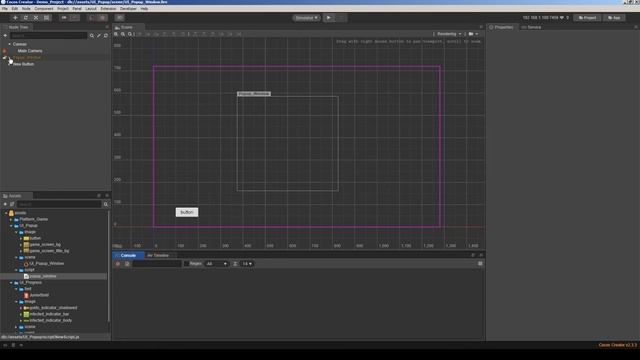Click the add node plus icon in Node Tree
640x360 pixels.
pos(5,36)
